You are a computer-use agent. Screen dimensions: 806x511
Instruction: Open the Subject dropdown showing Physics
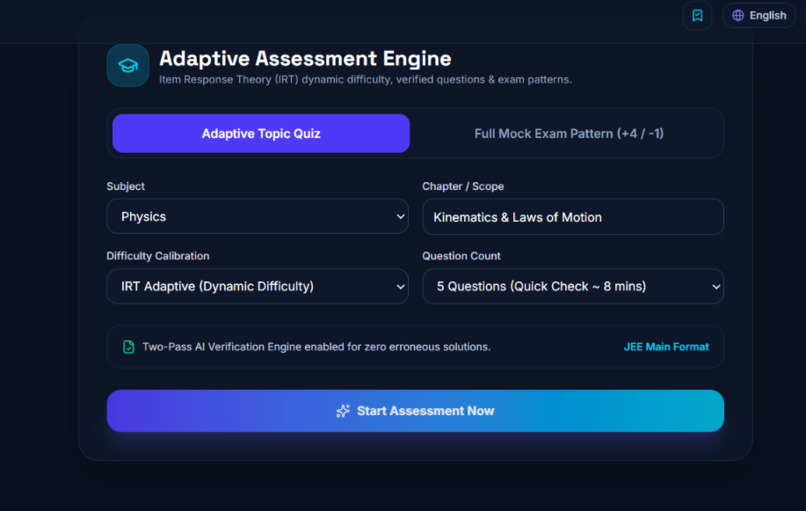[x=258, y=216]
